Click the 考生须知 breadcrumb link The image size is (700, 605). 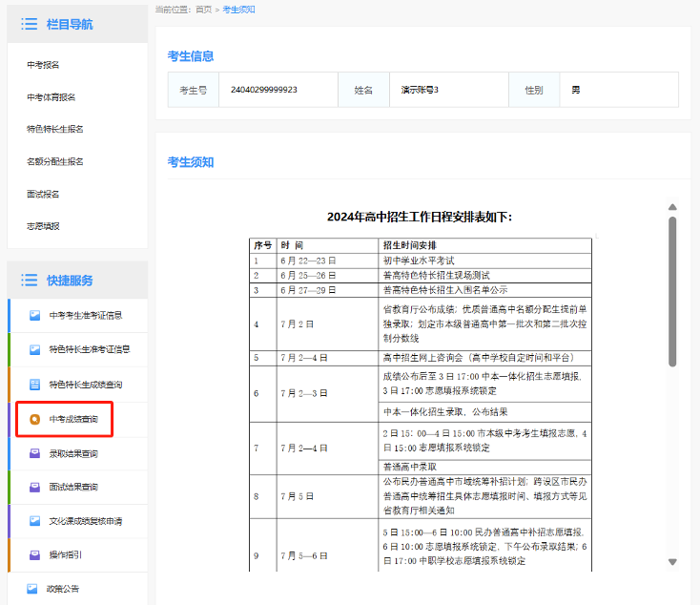click(x=238, y=10)
